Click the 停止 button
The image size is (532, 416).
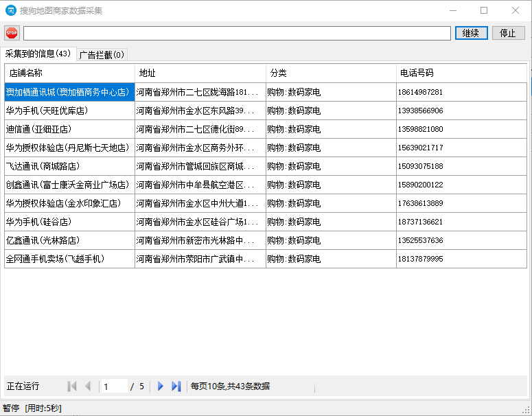point(508,33)
